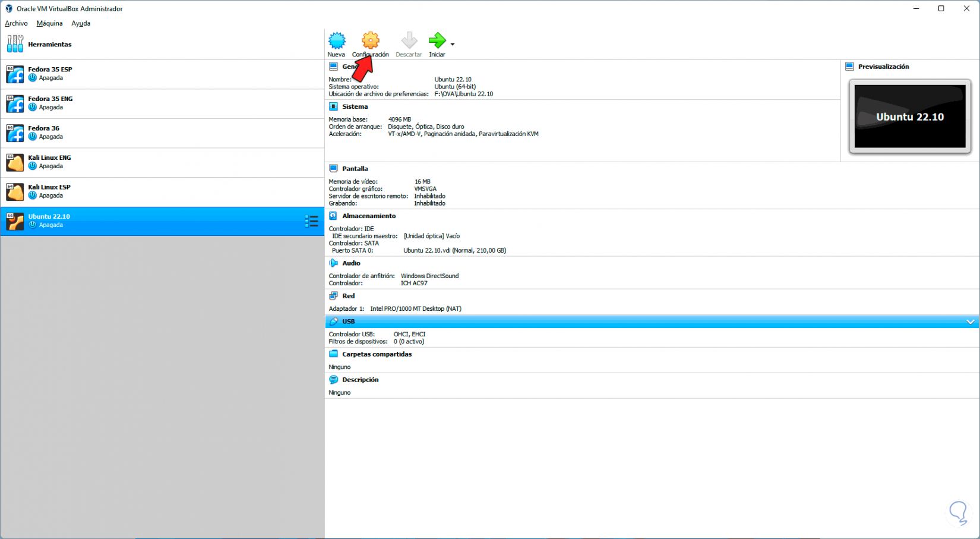Select the Fedora 35 ENG name
This screenshot has height=539, width=980.
50,99
